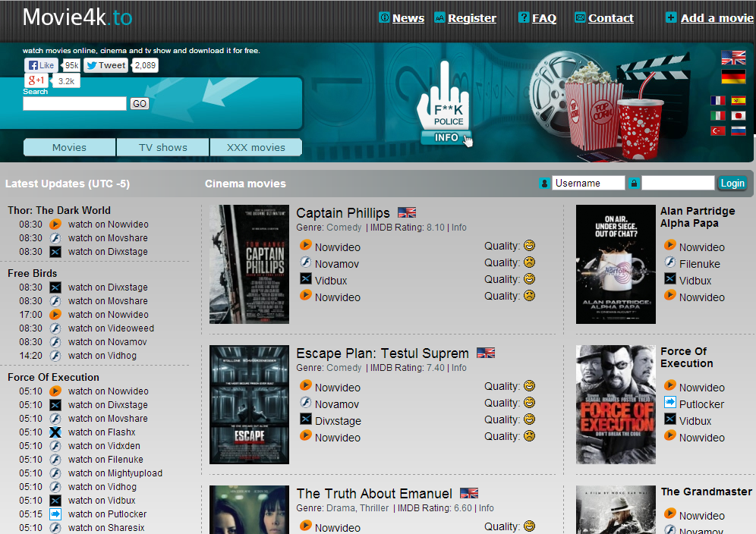This screenshot has height=534, width=756.
Task: Open Force Of Execution heading in Latest Updates
Action: click(54, 378)
